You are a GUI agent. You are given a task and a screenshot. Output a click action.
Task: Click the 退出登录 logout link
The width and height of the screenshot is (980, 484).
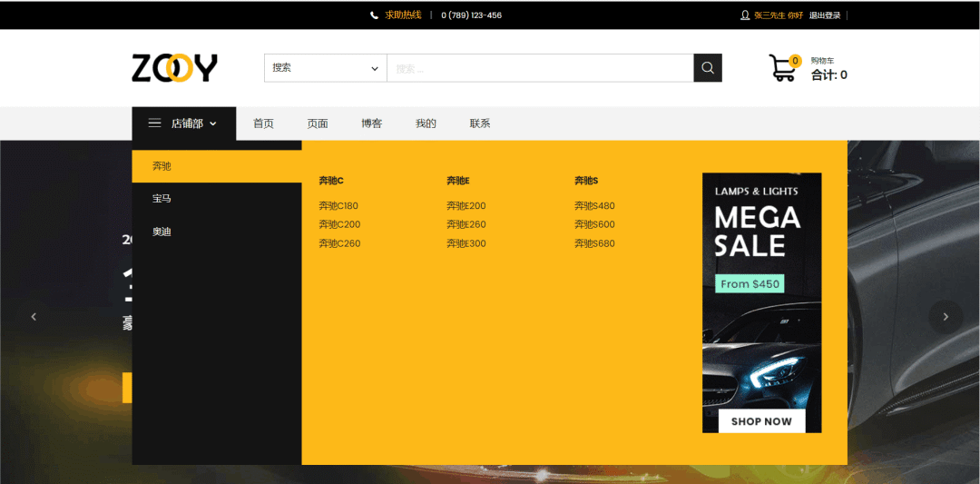824,15
